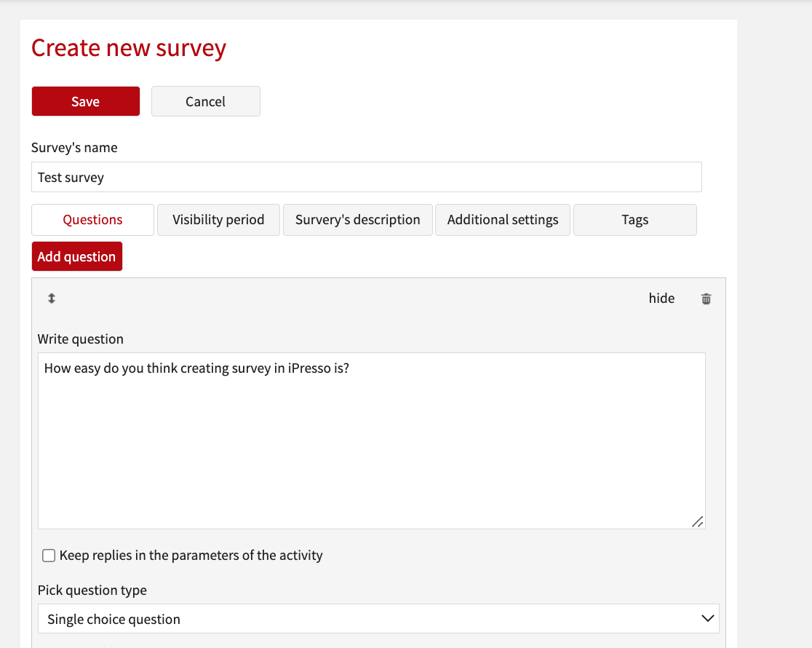The width and height of the screenshot is (812, 648).
Task: Cancel survey creation
Action: click(x=206, y=101)
